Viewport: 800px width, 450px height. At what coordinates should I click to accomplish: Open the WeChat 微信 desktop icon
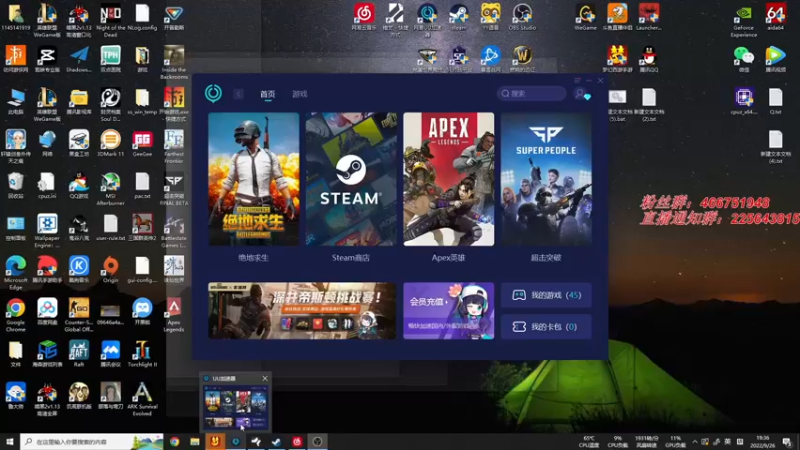pyautogui.click(x=743, y=59)
